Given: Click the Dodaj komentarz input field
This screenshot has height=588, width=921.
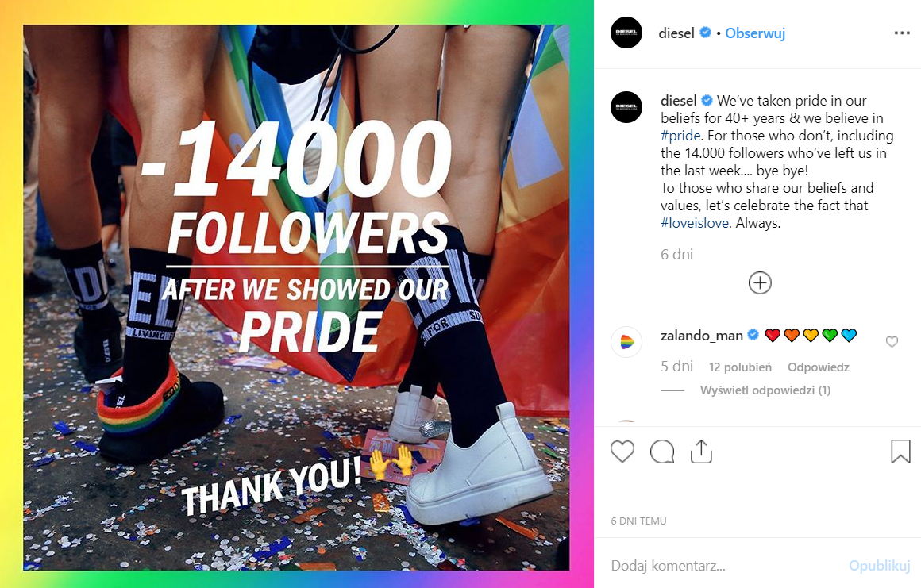Looking at the screenshot, I should coord(715,566).
